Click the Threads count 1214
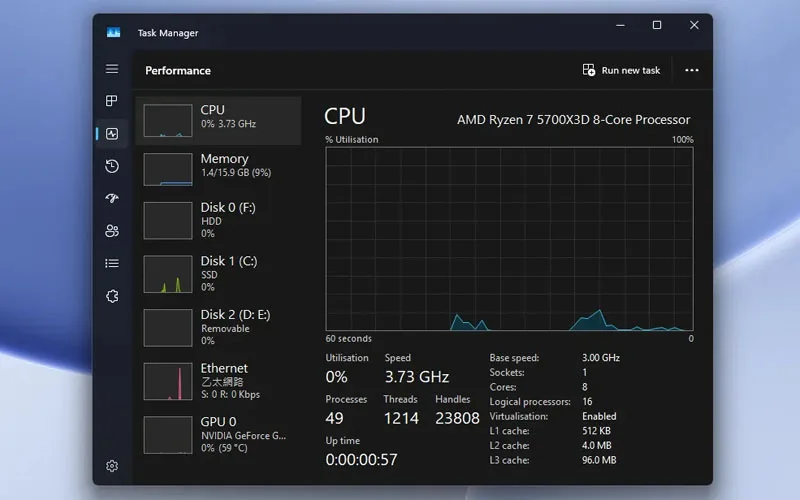 click(401, 418)
